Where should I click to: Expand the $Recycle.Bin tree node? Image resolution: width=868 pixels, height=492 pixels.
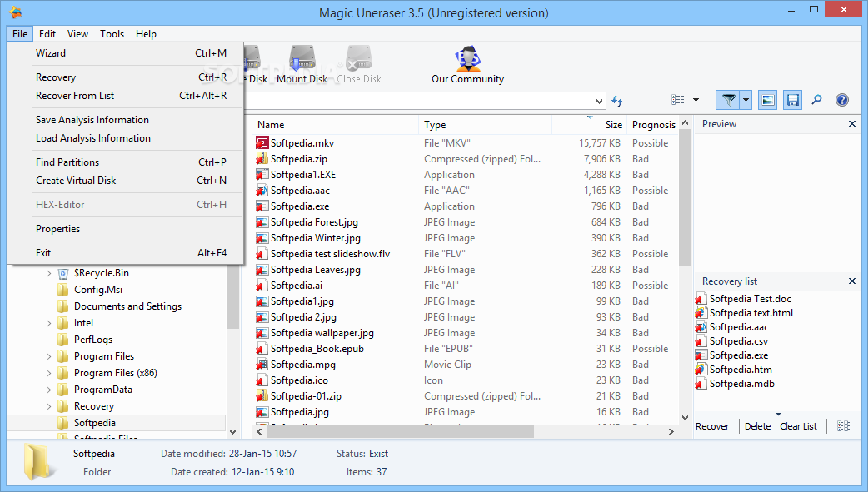pos(48,273)
